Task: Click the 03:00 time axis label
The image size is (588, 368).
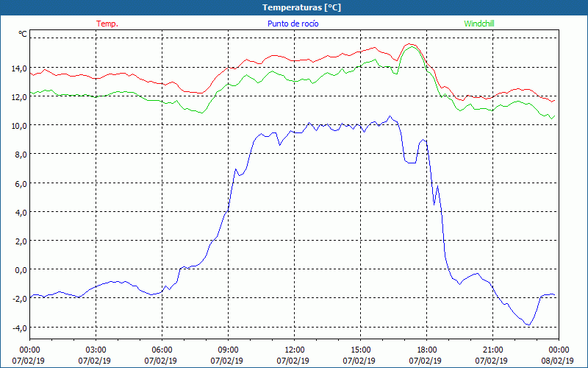Action: pos(96,350)
